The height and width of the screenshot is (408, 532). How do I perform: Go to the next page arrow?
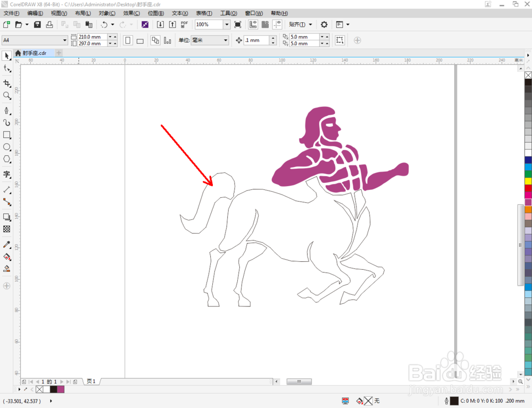click(61, 381)
